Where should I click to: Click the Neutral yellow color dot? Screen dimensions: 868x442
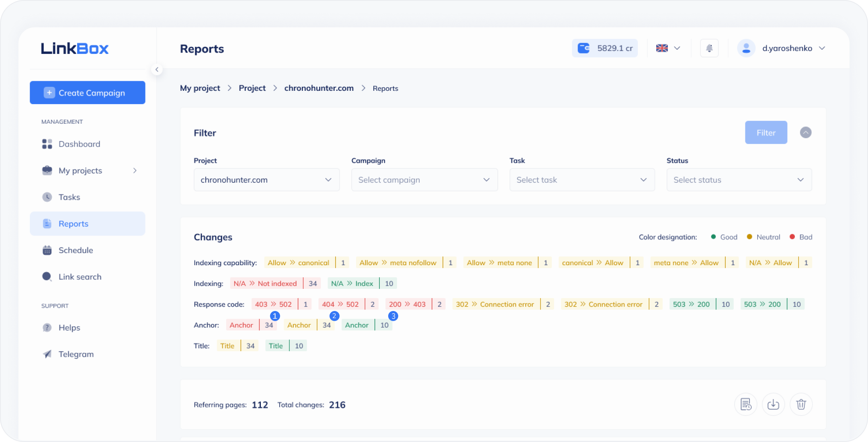tap(749, 237)
